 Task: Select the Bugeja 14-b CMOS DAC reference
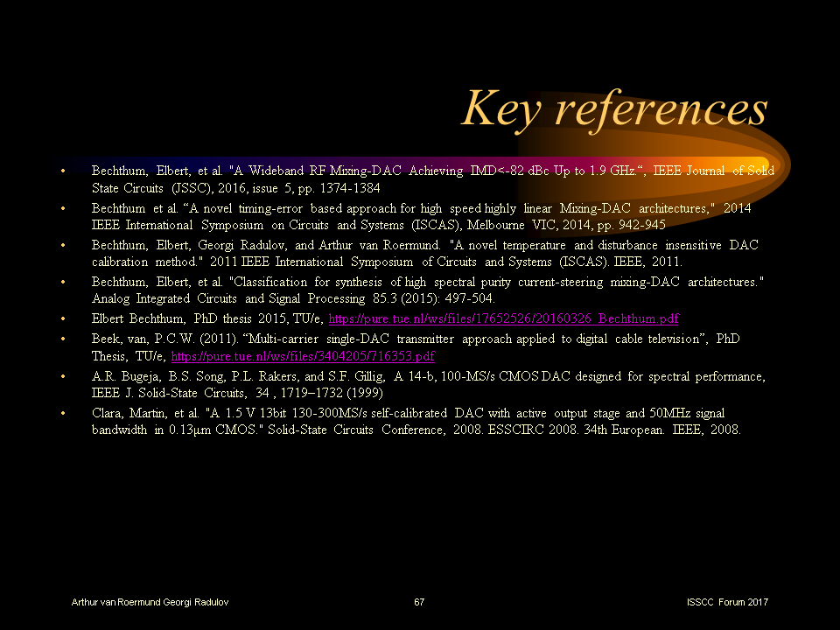click(350, 384)
